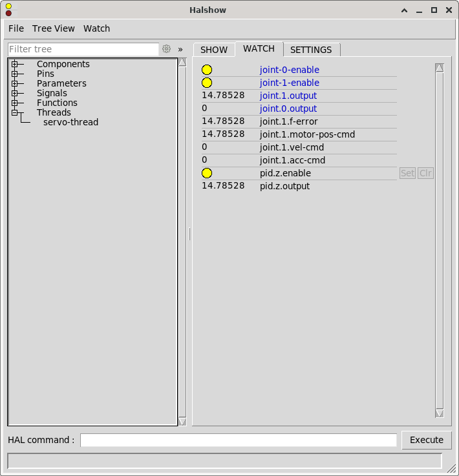Click the joint-0-enable signal link

coord(290,70)
